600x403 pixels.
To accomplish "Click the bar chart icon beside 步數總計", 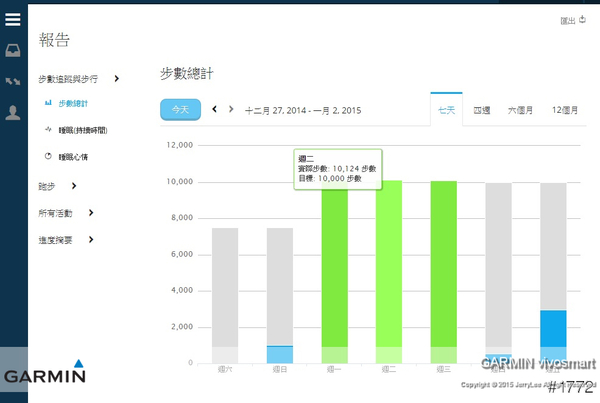I will [48, 103].
